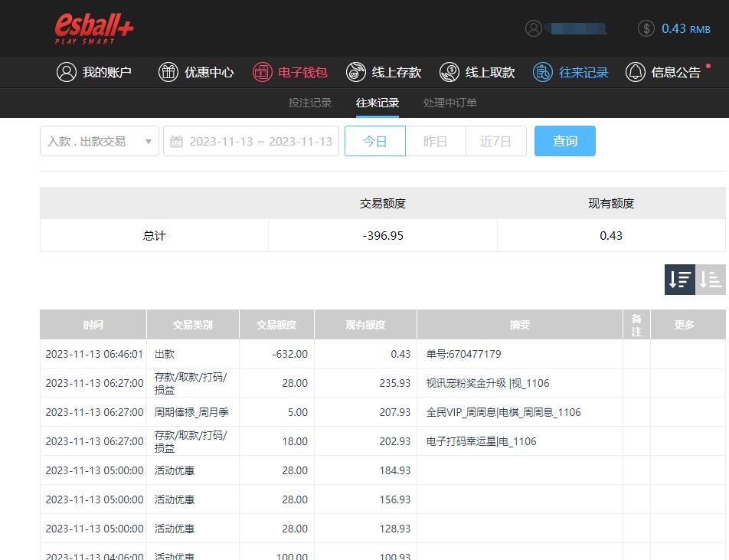Click 全民VIP_周周息|电棋_周周息_1106 summary

504,412
